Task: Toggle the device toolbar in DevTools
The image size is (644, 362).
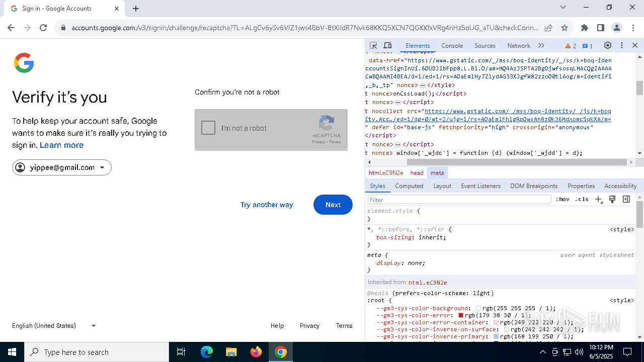Action: point(387,45)
